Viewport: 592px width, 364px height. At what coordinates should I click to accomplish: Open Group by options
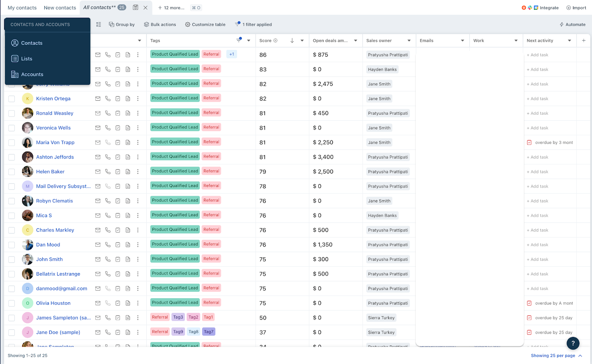pyautogui.click(x=122, y=24)
